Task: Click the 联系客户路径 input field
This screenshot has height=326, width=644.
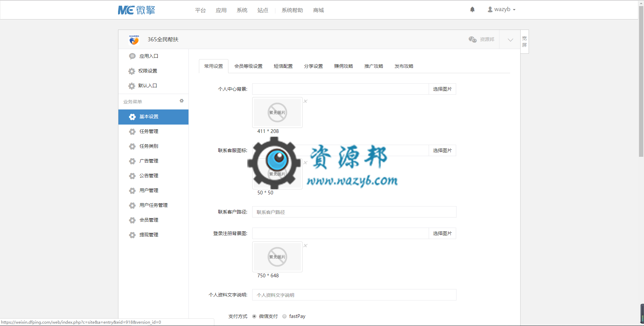Action: [354, 212]
